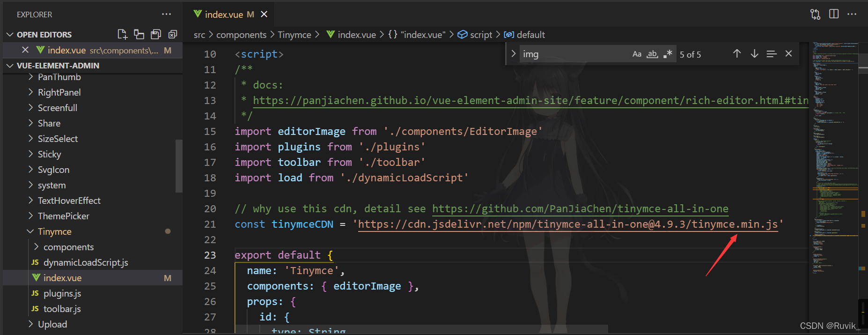Click index.vue breadcrumb with Vue icon
Viewport: 868px width, 335px height.
coord(351,35)
